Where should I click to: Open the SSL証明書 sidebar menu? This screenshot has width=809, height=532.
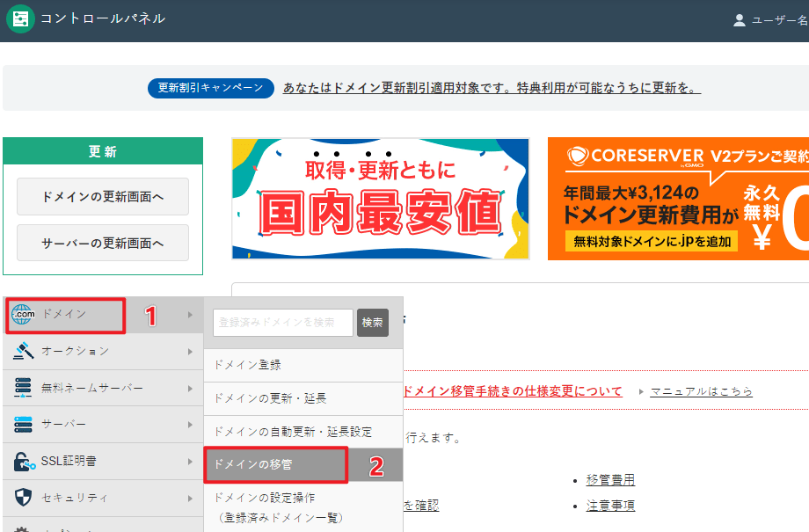click(x=103, y=462)
